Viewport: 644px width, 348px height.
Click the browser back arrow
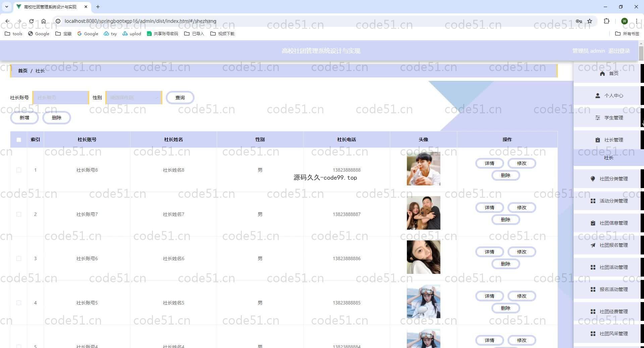click(7, 21)
